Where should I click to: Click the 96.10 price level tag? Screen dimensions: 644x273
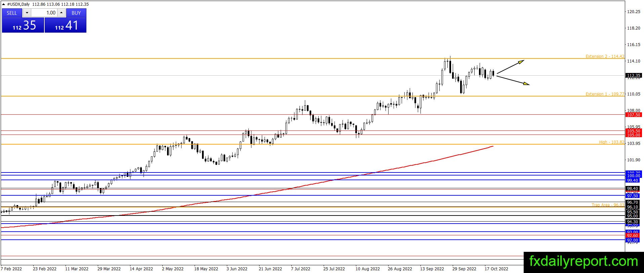pos(633,207)
